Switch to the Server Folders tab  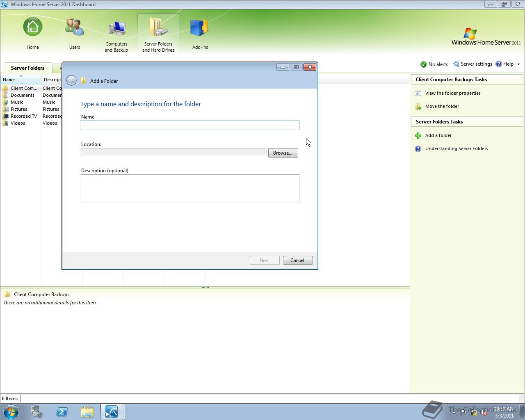tap(27, 68)
